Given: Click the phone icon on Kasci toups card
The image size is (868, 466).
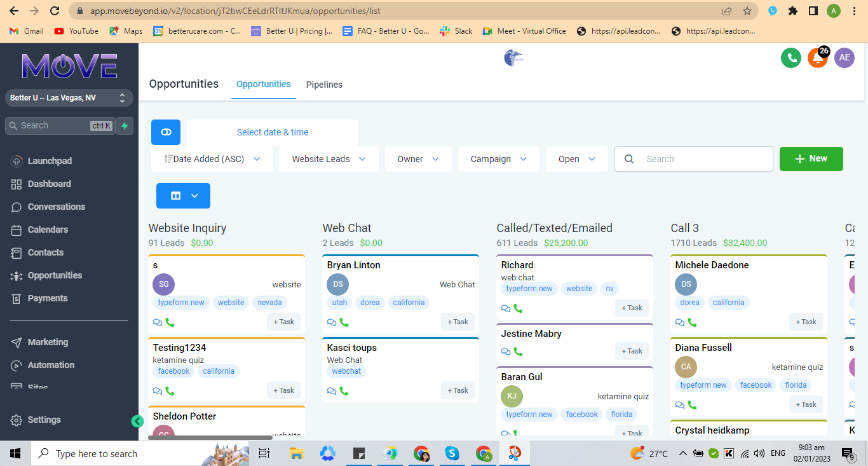Looking at the screenshot, I should [x=344, y=391].
